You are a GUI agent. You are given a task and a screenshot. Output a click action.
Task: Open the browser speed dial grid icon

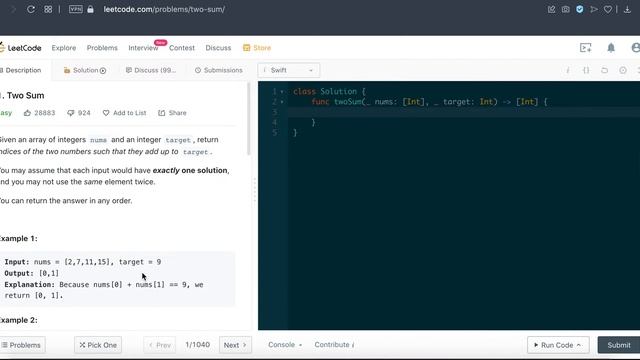point(48,9)
